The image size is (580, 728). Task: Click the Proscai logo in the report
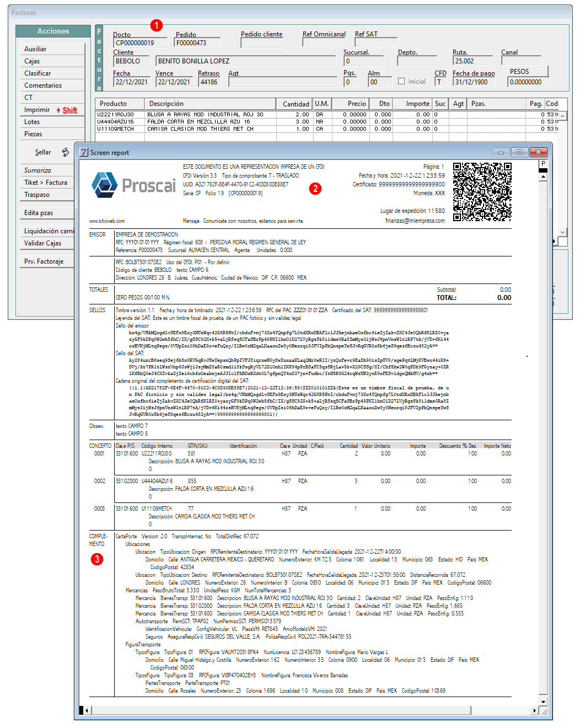click(133, 185)
